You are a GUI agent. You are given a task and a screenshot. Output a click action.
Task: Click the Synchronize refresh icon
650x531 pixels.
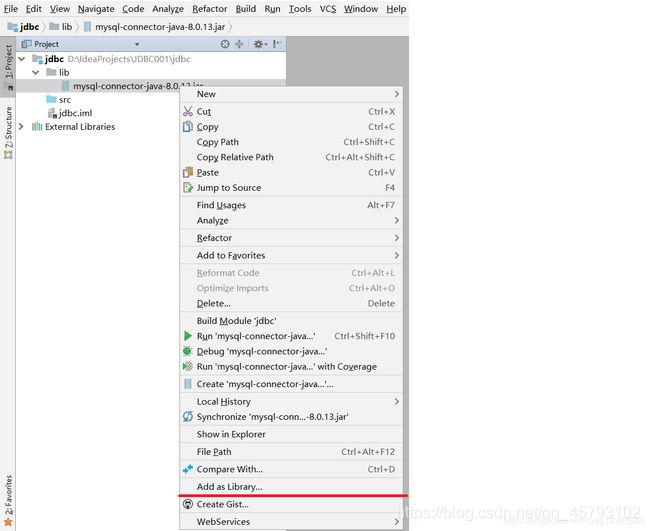(x=188, y=417)
